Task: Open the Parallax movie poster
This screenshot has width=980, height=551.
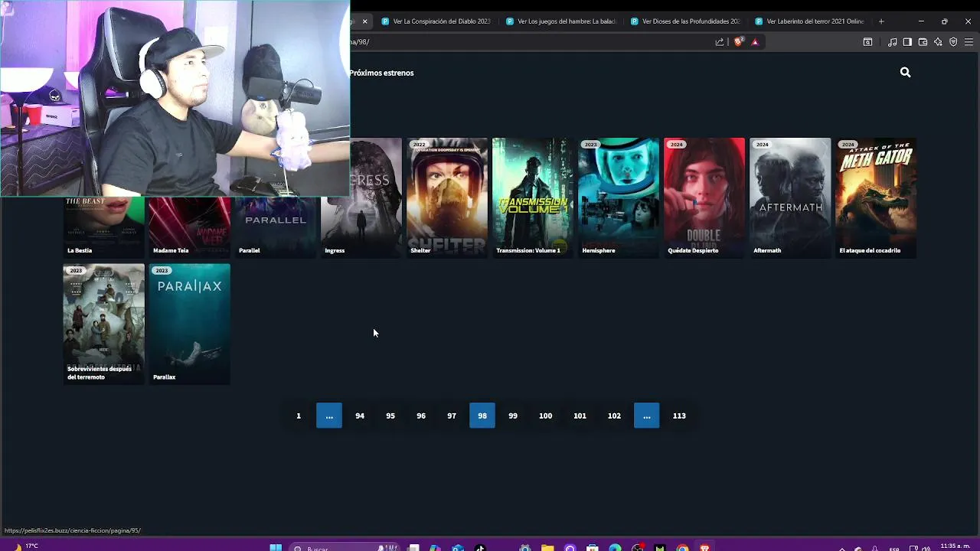Action: pos(190,324)
